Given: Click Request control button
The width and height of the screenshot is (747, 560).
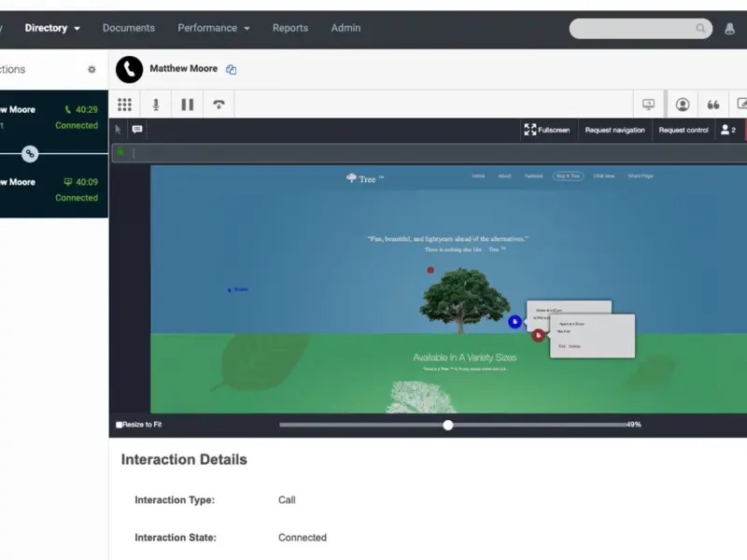Looking at the screenshot, I should pos(684,130).
